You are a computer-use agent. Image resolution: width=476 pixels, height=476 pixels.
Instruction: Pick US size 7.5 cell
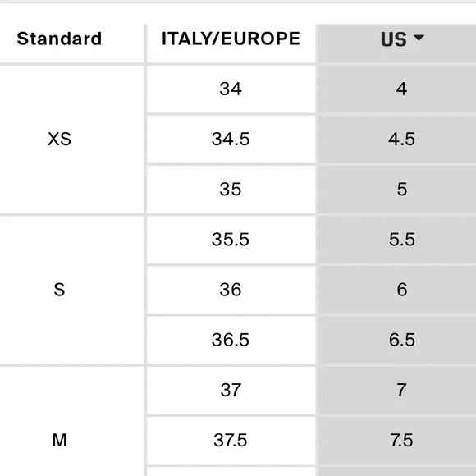(x=396, y=440)
